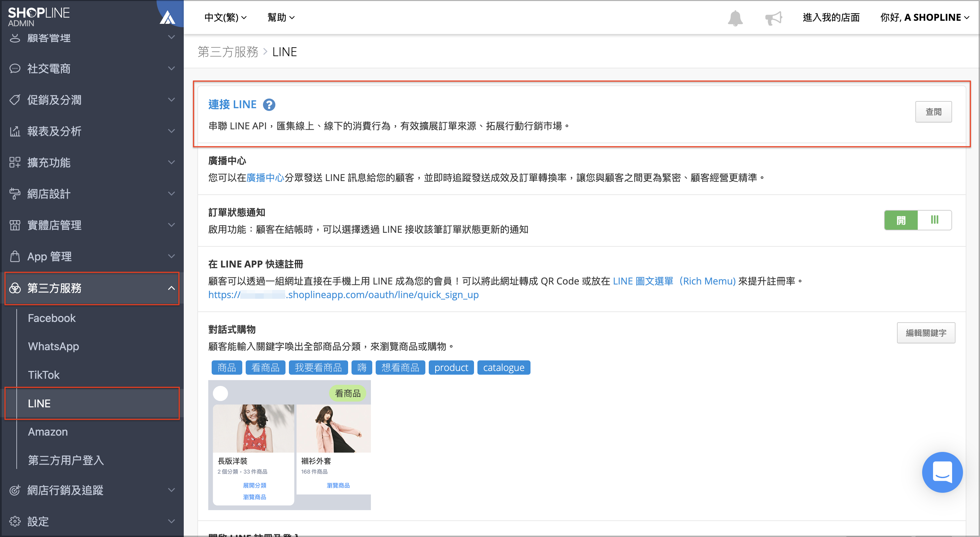Click the SHOPLINE ADMIN logo
This screenshot has width=980, height=537.
tap(38, 17)
